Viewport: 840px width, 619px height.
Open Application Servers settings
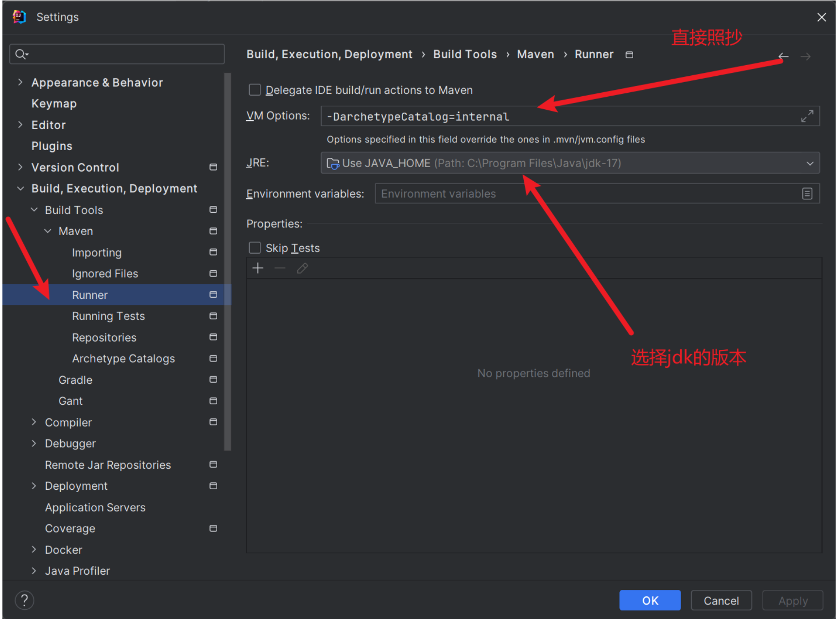(x=95, y=507)
